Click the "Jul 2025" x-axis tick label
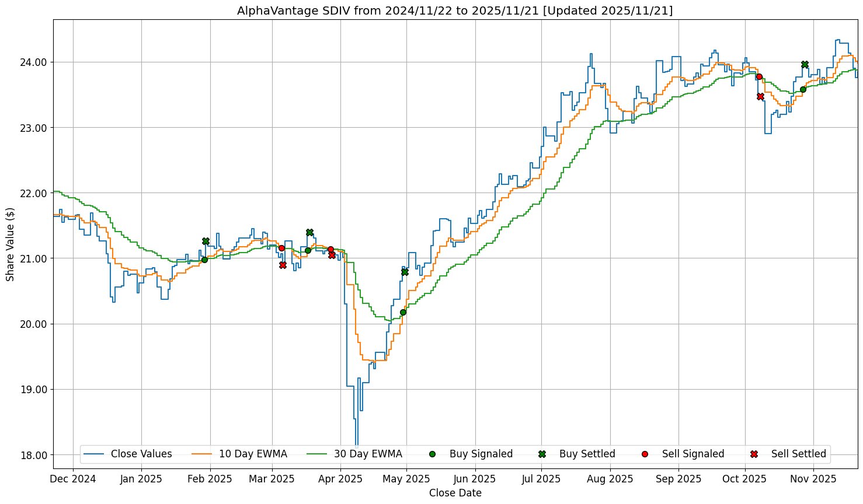The width and height of the screenshot is (863, 504). [541, 479]
